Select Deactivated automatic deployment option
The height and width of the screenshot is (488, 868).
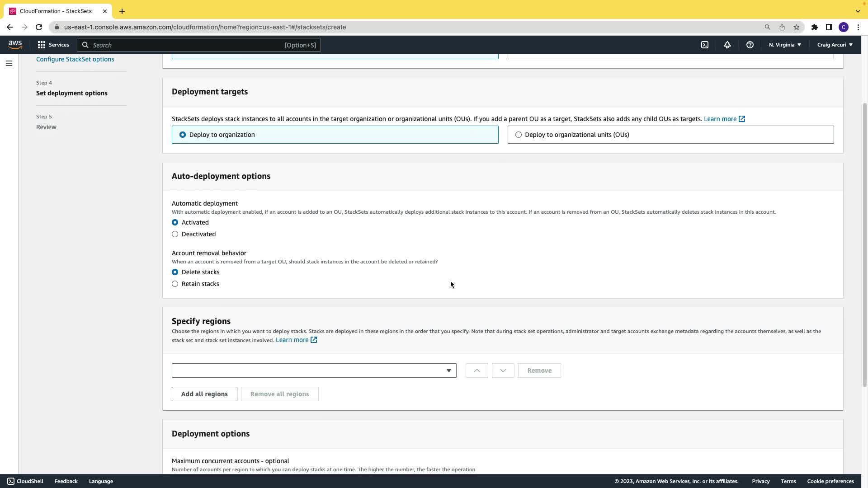coord(175,234)
